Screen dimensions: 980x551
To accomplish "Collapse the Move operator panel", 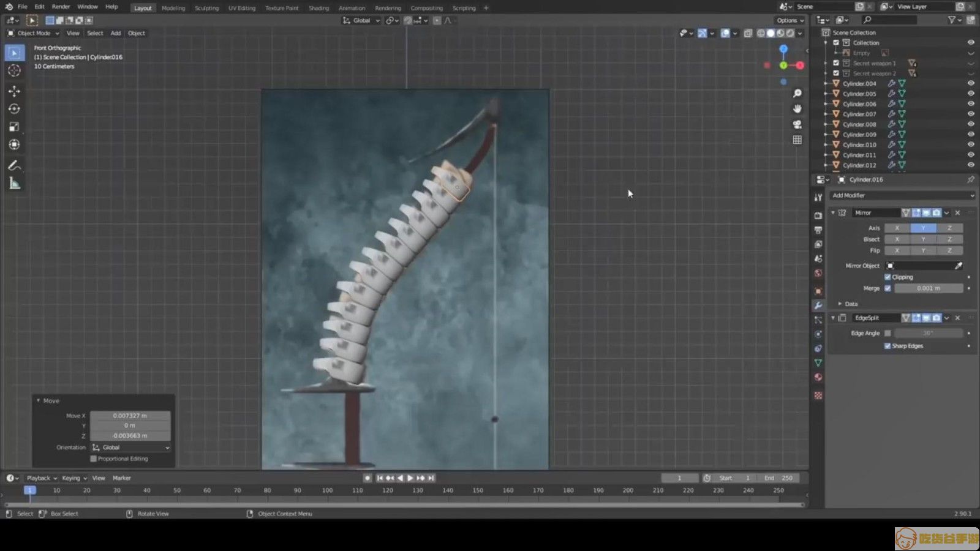I will [x=38, y=400].
